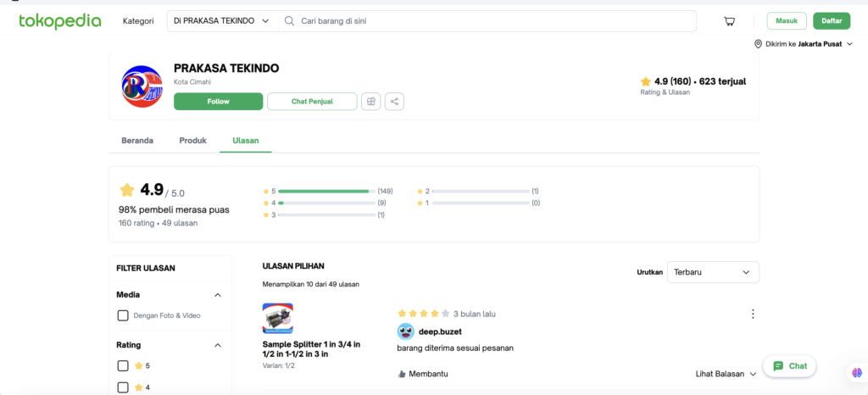Click the share icon beside Chat Penjual
This screenshot has height=395, width=868.
tap(394, 102)
